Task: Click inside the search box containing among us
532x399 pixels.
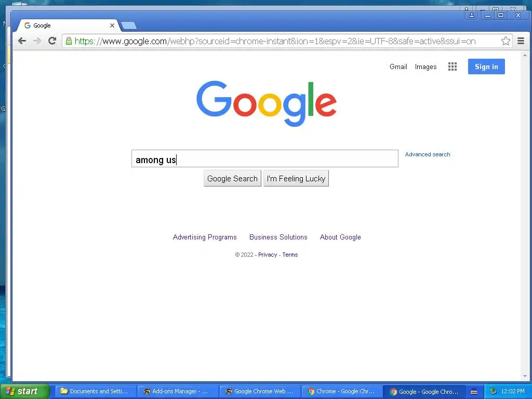Action: click(264, 158)
